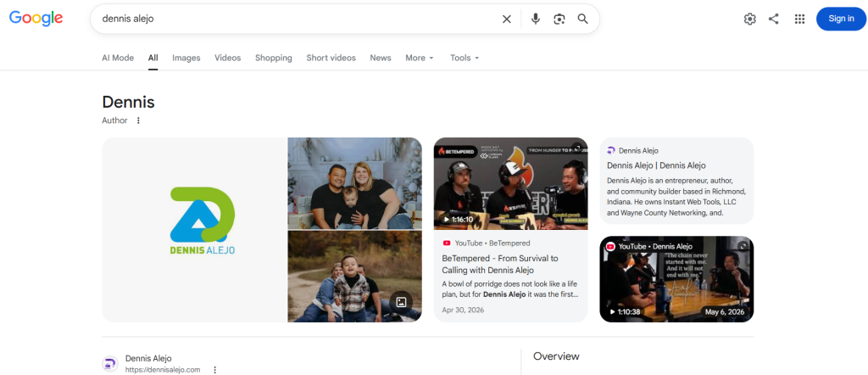Image resolution: width=868 pixels, height=375 pixels.
Task: Expand the Tools dropdown
Action: tap(465, 58)
